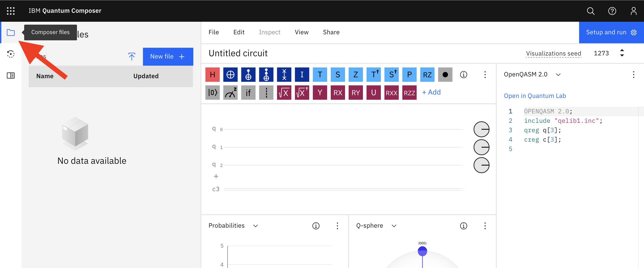The width and height of the screenshot is (644, 268).
Task: Open the View menu
Action: (x=301, y=32)
